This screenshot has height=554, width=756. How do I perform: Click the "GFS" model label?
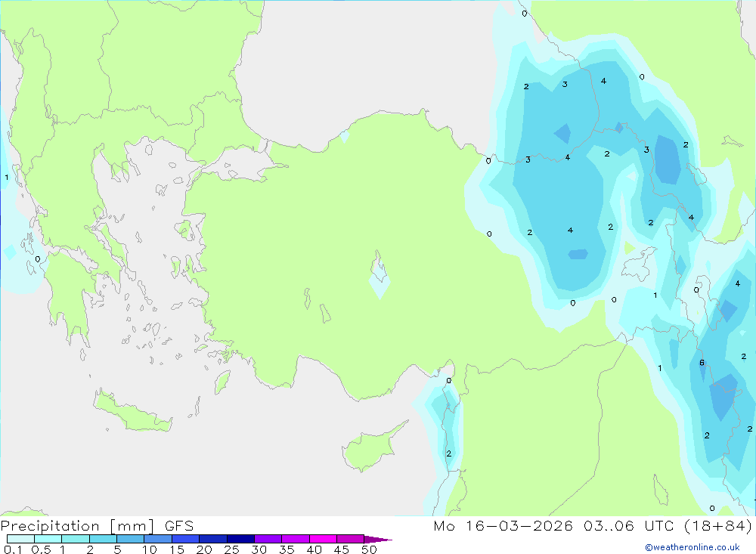(179, 526)
